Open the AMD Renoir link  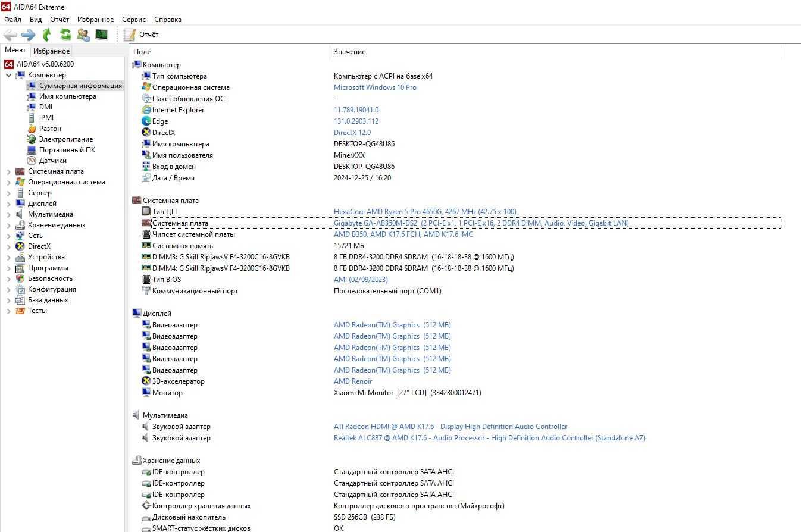click(353, 381)
